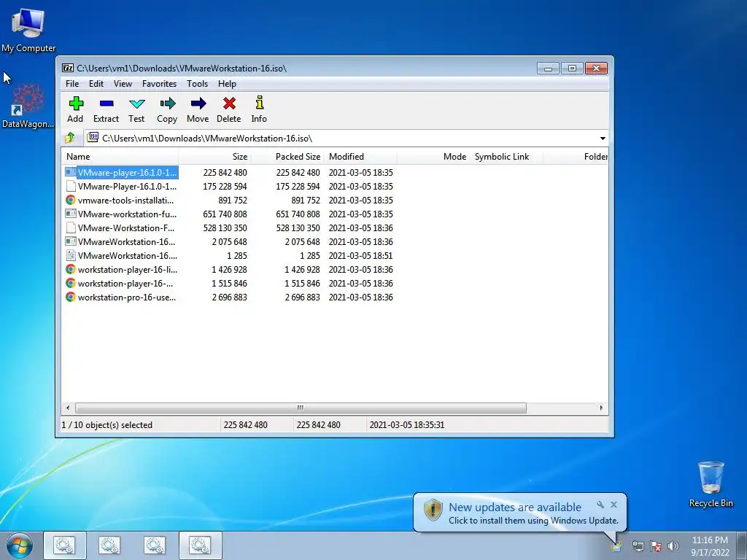Select the workstation-pro-16-use... Chrome icon

coord(71,297)
